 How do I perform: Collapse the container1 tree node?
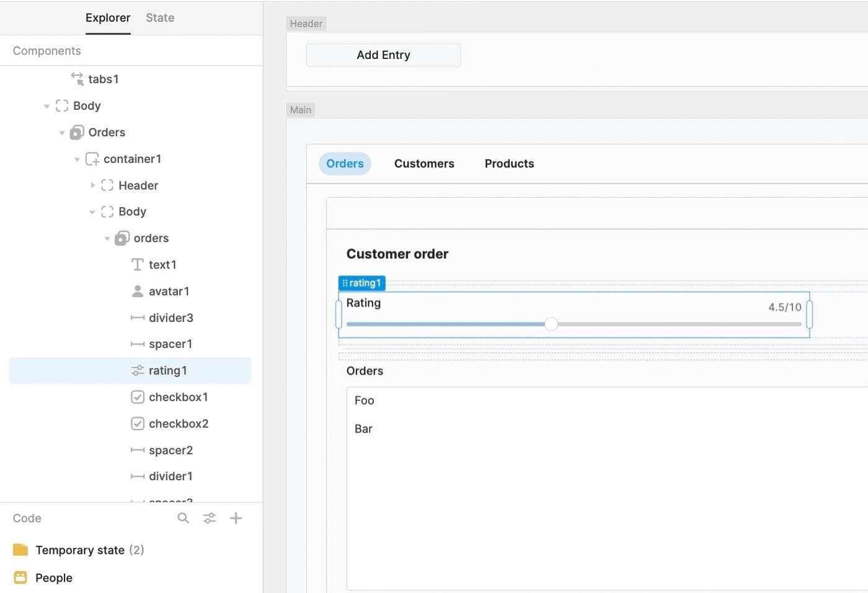(x=77, y=159)
